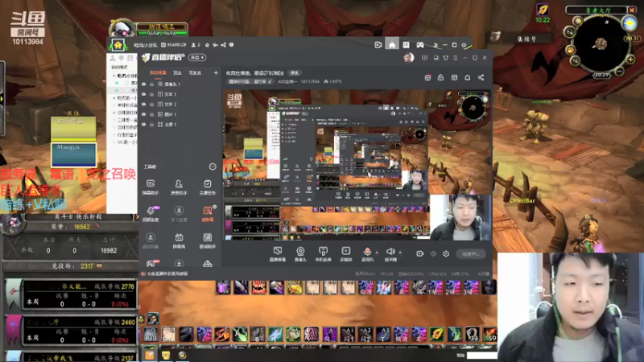The width and height of the screenshot is (644, 362).
Task: Toggle lock on 摄像头 1 source
Action: pos(152,84)
